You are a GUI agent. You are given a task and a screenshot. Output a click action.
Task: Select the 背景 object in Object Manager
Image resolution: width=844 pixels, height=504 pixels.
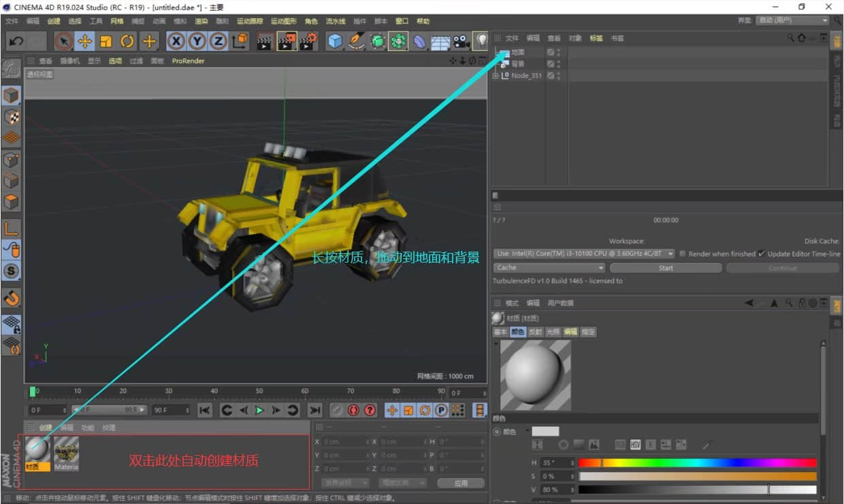point(518,63)
